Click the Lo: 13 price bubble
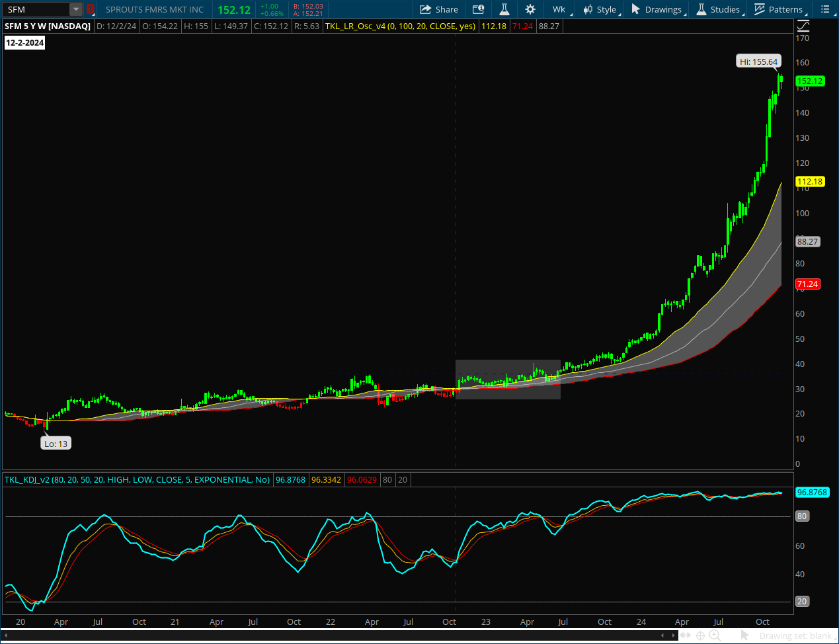839x644 pixels. click(x=56, y=444)
